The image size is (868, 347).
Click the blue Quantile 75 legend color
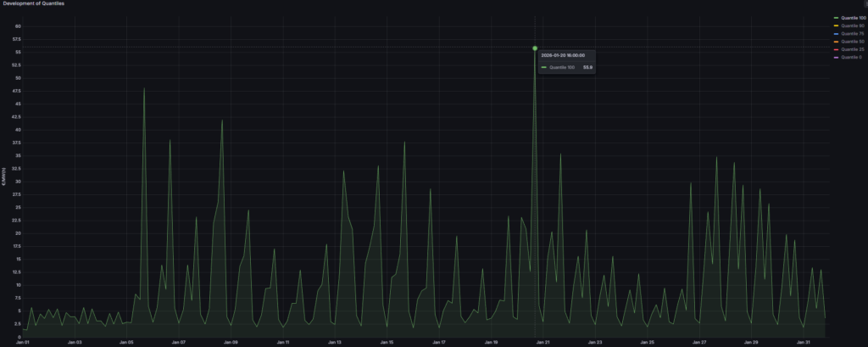(x=836, y=33)
